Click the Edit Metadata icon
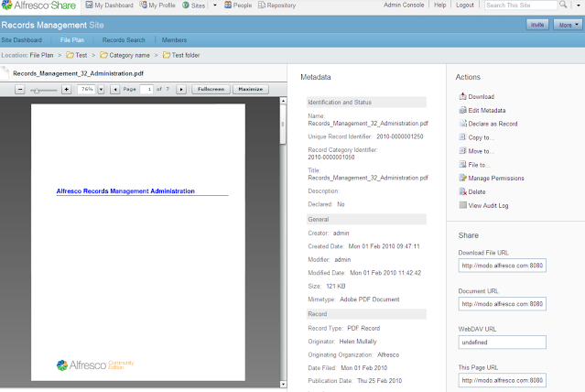The height and width of the screenshot is (392, 585). click(x=462, y=110)
